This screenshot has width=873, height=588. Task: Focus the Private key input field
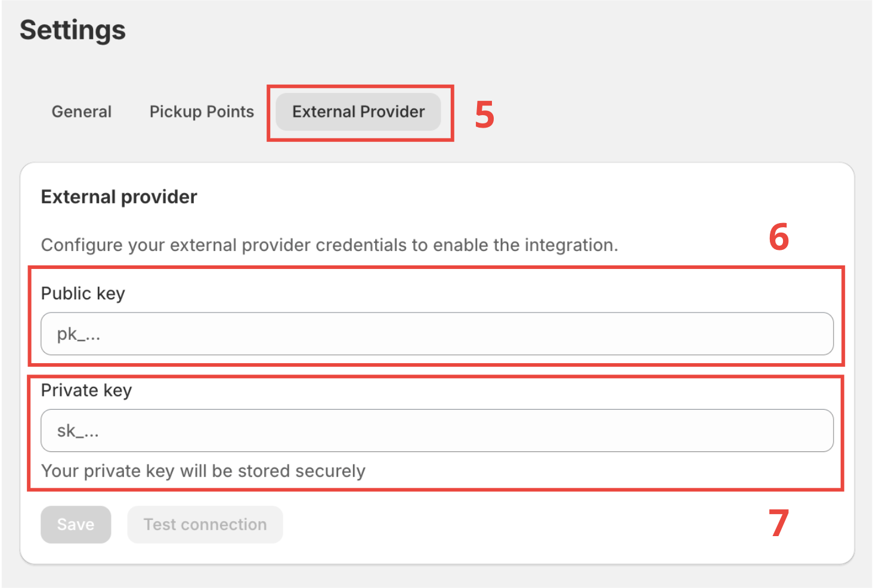pos(436,431)
